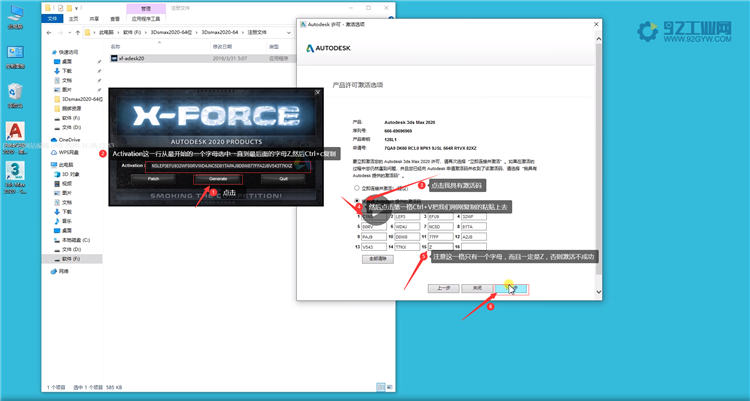Image resolution: width=750 pixels, height=401 pixels.
Task: Click 软件 (F:) in the address bar path
Action: pyautogui.click(x=132, y=33)
